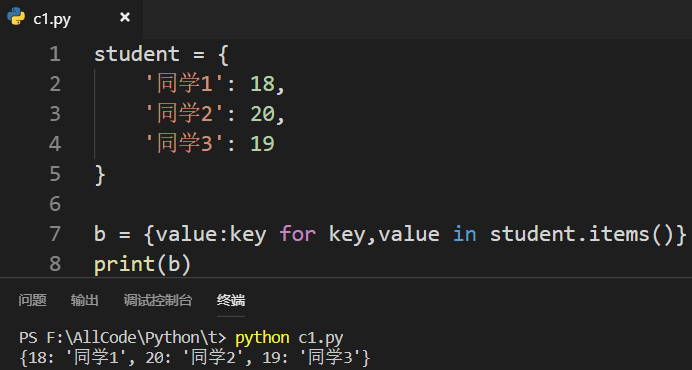This screenshot has height=370, width=692.
Task: Click value:key in the comprehension
Action: pos(211,234)
